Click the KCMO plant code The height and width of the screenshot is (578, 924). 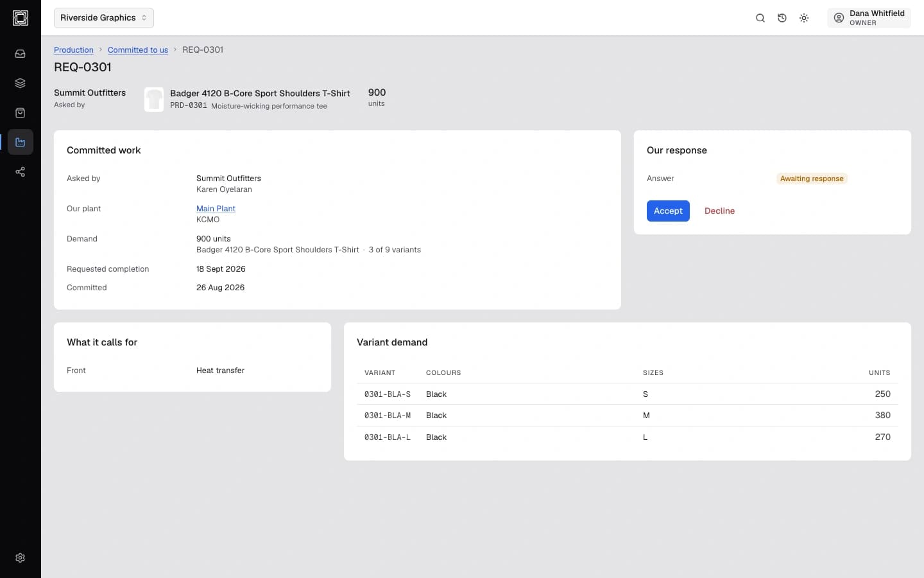coord(208,220)
